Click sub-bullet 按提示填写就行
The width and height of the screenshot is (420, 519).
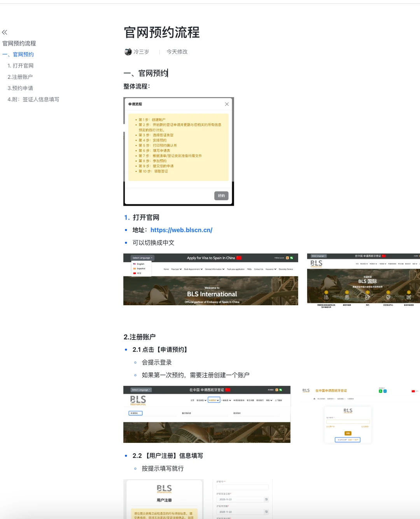(x=163, y=468)
